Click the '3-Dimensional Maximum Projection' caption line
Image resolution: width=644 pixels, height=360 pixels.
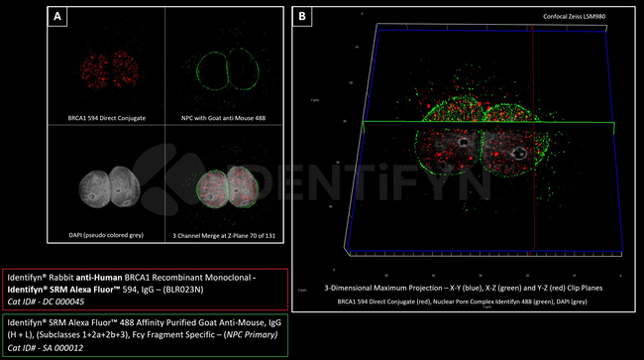464,288
